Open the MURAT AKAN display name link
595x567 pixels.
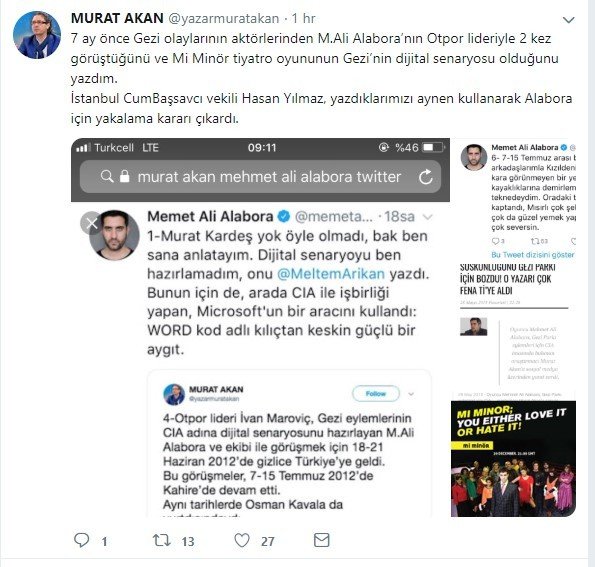[117, 18]
